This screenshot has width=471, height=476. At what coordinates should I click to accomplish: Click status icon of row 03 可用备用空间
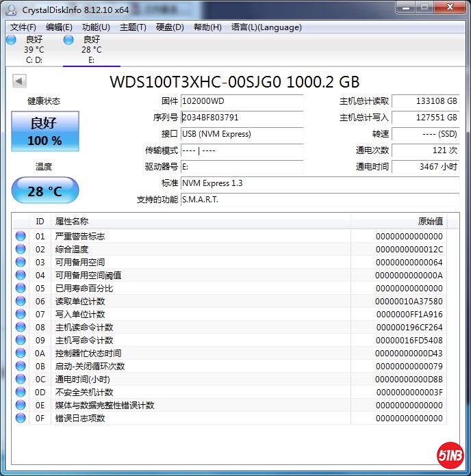[x=21, y=262]
